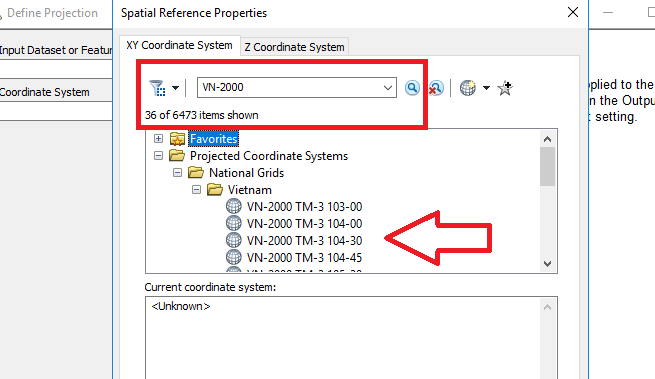Click globe icon beside VN-2000 TM-3 104-00

[x=234, y=223]
